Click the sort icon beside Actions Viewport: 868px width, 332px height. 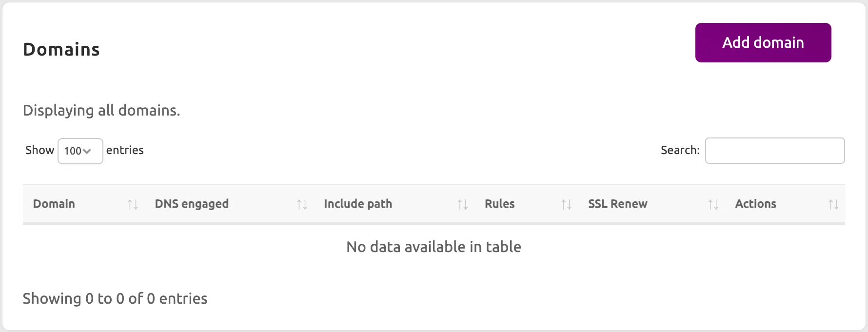(x=832, y=204)
